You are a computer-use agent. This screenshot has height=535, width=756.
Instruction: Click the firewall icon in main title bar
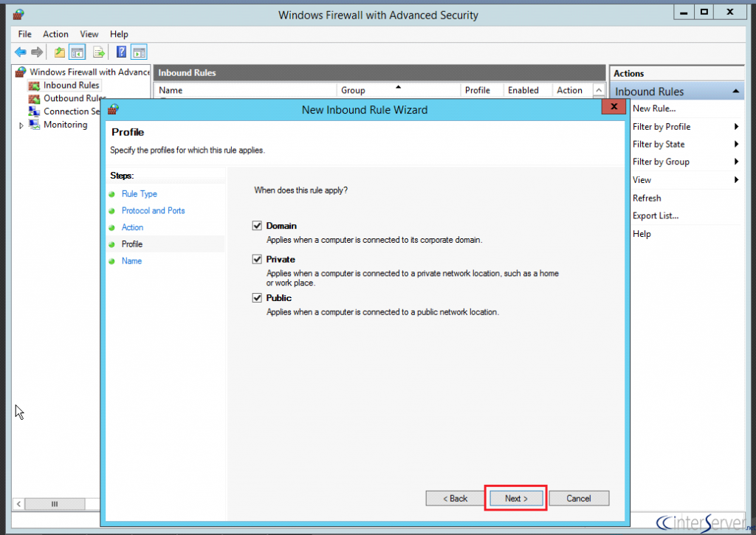18,15
